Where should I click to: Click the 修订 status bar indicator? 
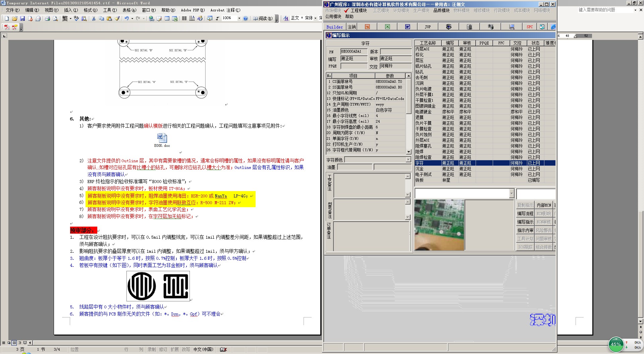[163, 349]
